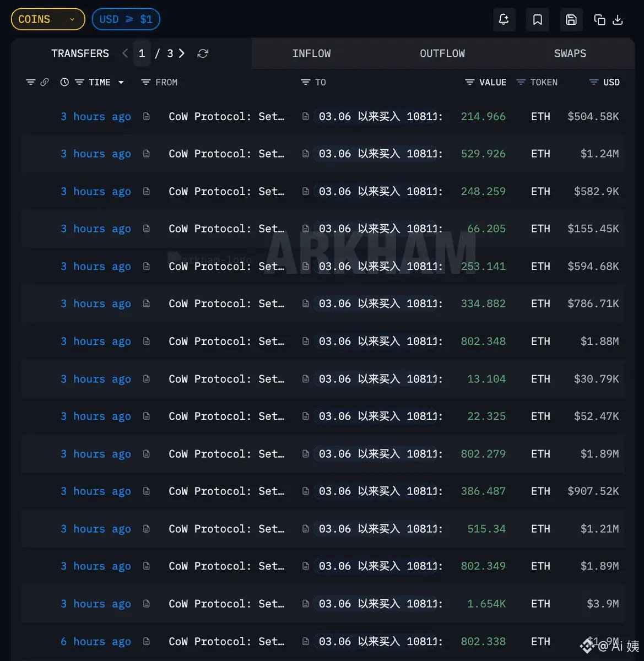Click the recipient label in the 253.141 row
The height and width of the screenshot is (661, 644).
[380, 266]
